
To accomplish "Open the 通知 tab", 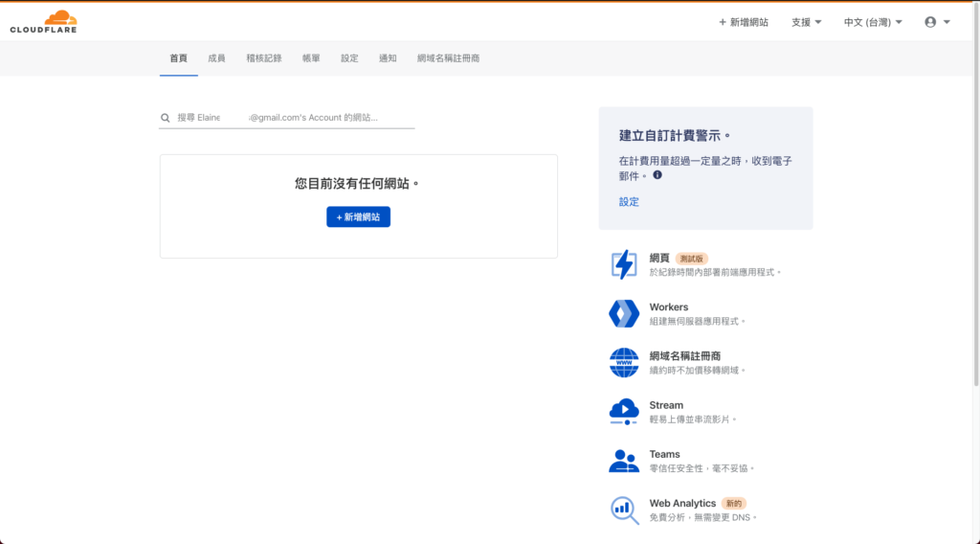I will coord(388,58).
